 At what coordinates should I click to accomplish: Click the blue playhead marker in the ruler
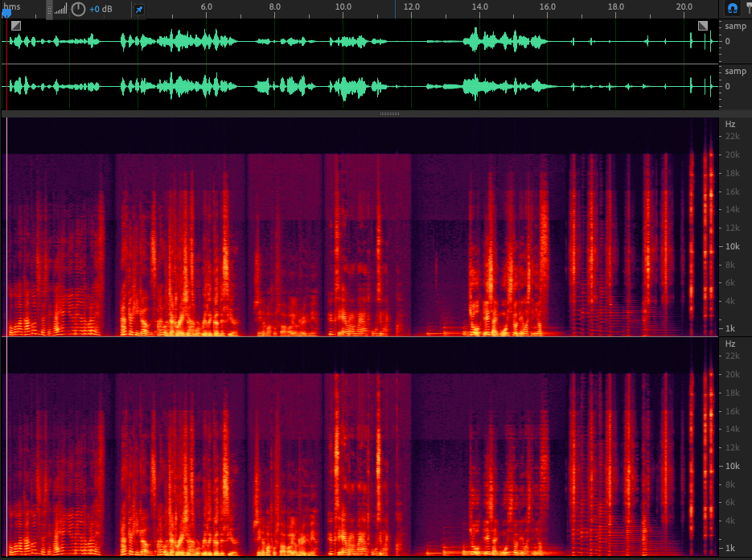6,12
